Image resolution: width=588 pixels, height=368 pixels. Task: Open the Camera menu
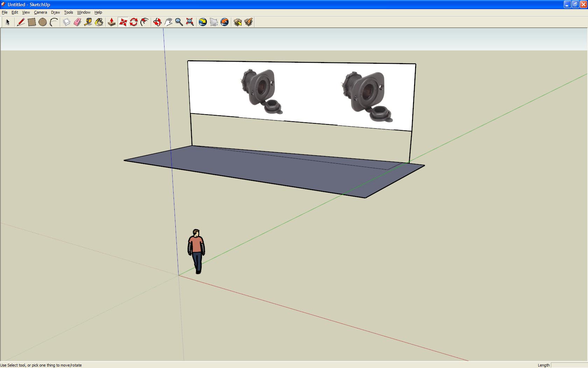pyautogui.click(x=40, y=12)
